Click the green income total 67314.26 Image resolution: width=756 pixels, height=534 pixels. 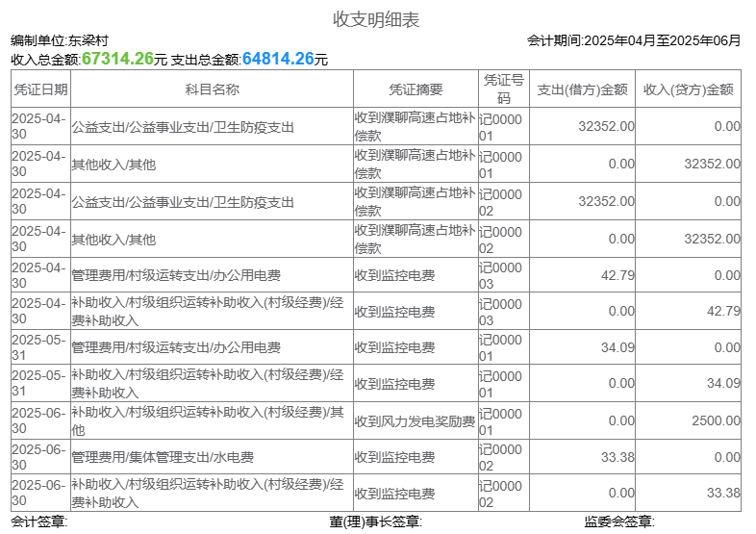117,60
